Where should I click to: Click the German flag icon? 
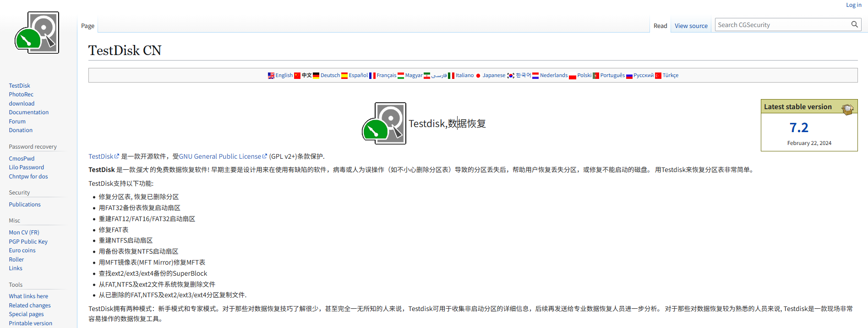point(316,76)
